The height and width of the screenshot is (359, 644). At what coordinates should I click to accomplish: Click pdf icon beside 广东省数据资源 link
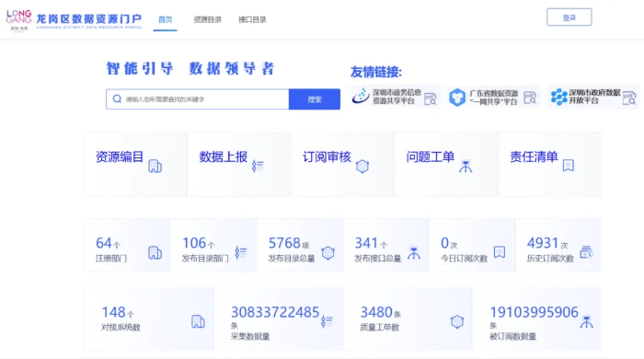tap(530, 98)
